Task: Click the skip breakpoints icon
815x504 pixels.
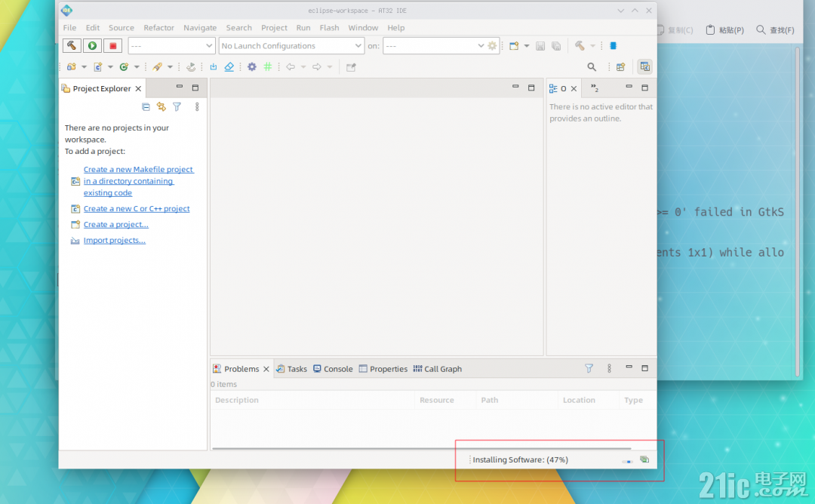Action: pos(191,66)
